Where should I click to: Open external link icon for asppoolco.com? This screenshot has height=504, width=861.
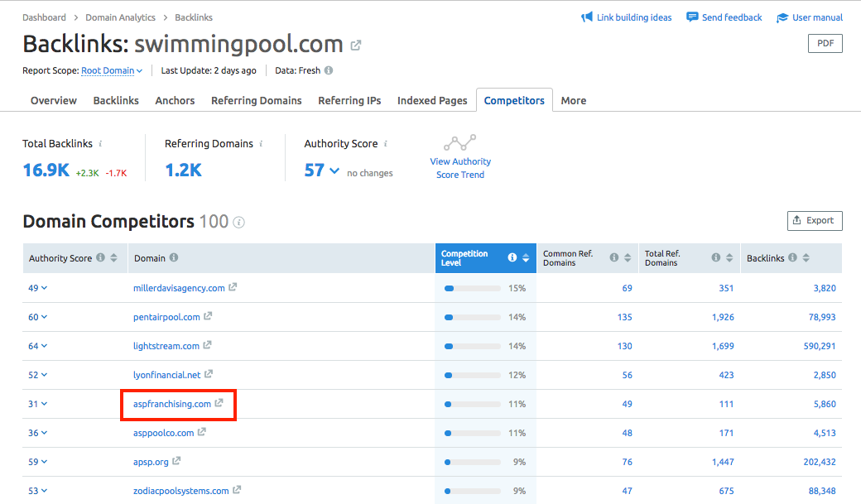(201, 432)
